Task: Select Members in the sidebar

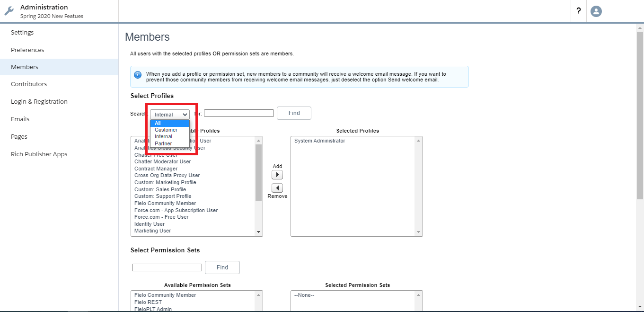Action: pyautogui.click(x=59, y=67)
